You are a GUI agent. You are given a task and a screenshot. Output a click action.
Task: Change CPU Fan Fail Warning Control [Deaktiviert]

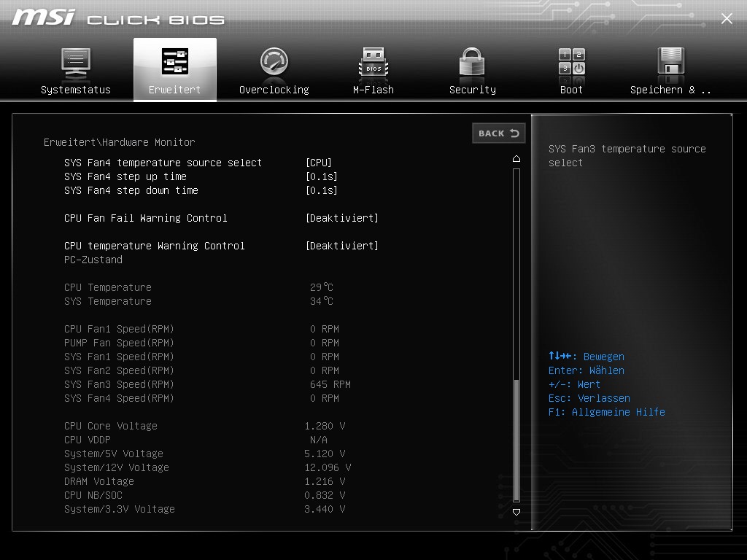(342, 218)
